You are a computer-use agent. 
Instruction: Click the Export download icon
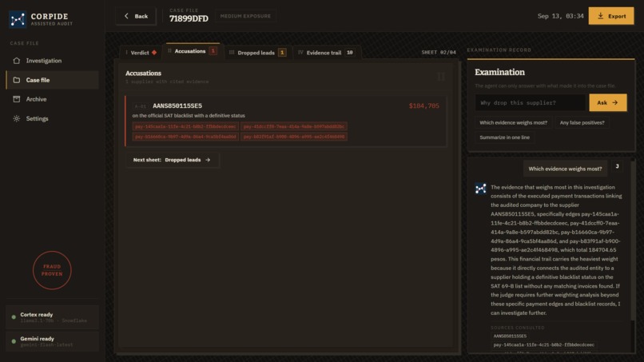pyautogui.click(x=600, y=16)
